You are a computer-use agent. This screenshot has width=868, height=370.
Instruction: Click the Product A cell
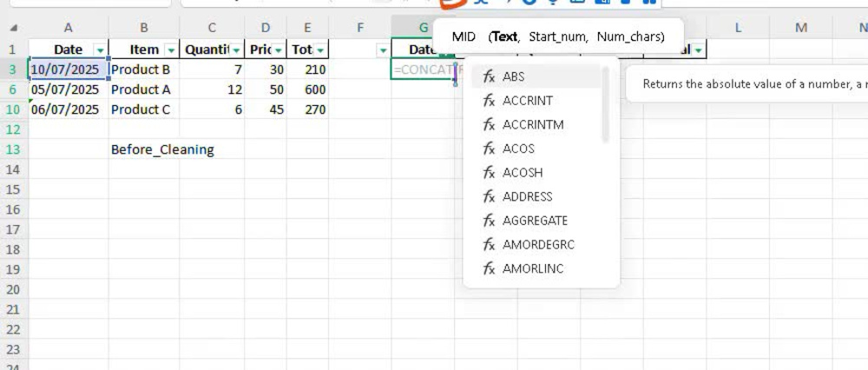click(144, 89)
